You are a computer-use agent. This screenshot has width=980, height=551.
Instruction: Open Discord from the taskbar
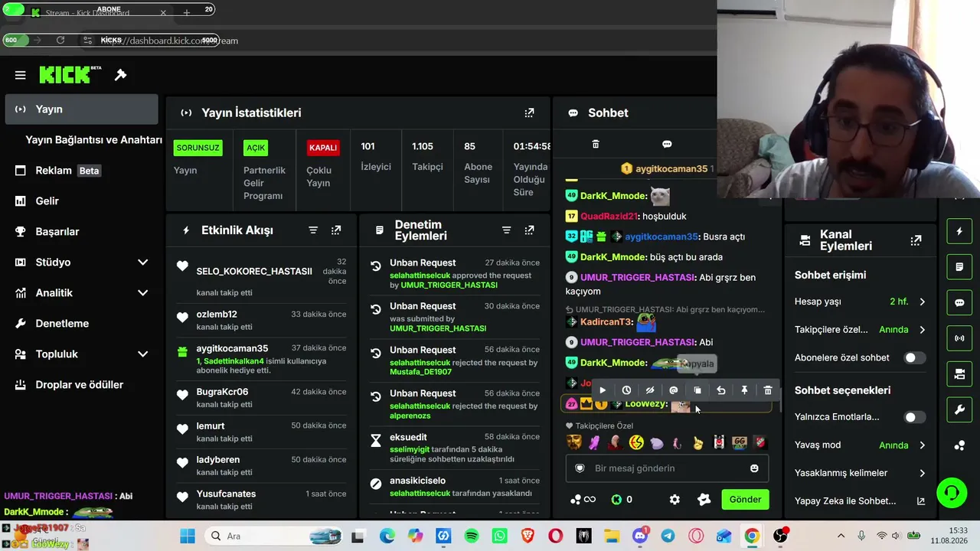(640, 536)
